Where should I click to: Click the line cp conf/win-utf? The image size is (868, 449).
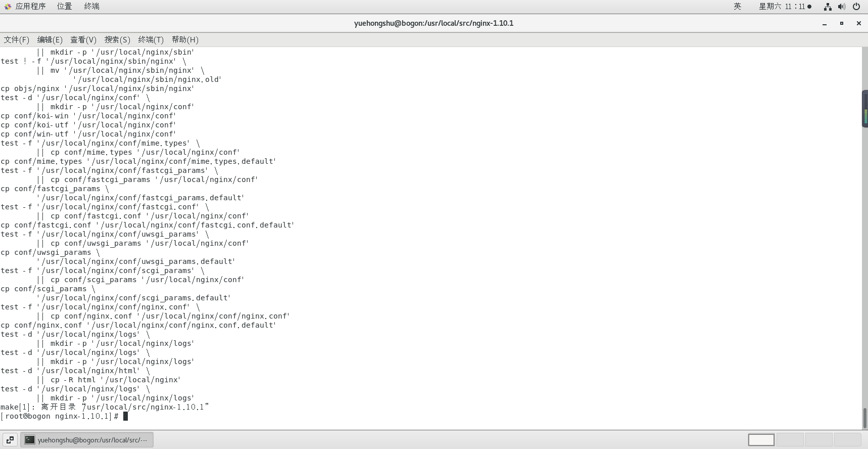(x=88, y=134)
